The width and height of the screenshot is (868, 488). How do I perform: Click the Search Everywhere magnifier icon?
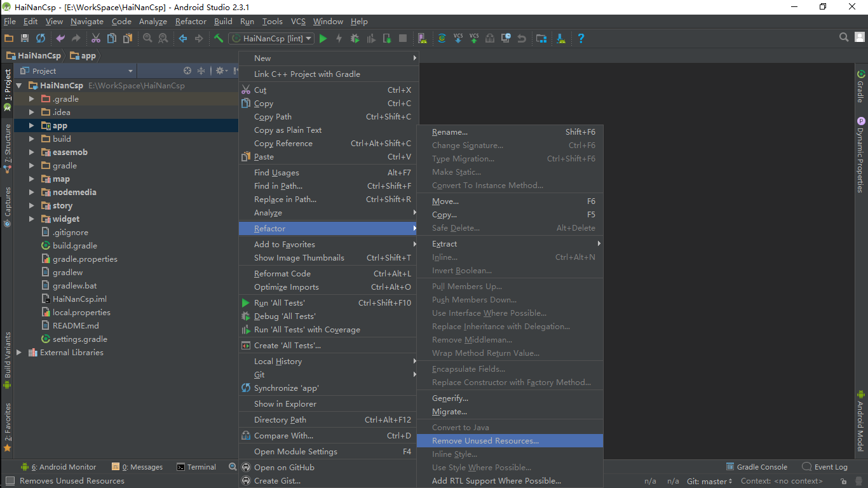point(844,37)
